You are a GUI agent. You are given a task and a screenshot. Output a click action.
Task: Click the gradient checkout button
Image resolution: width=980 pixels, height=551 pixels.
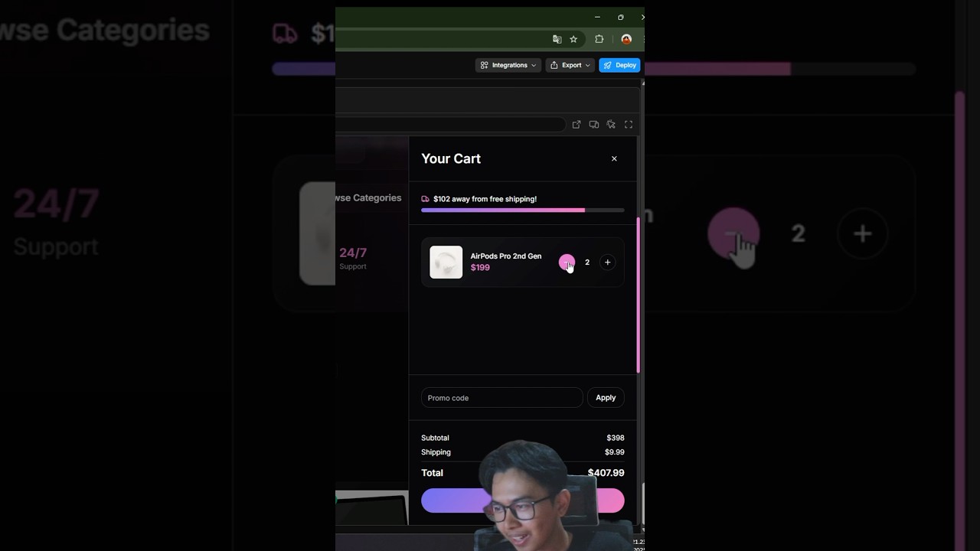click(523, 500)
